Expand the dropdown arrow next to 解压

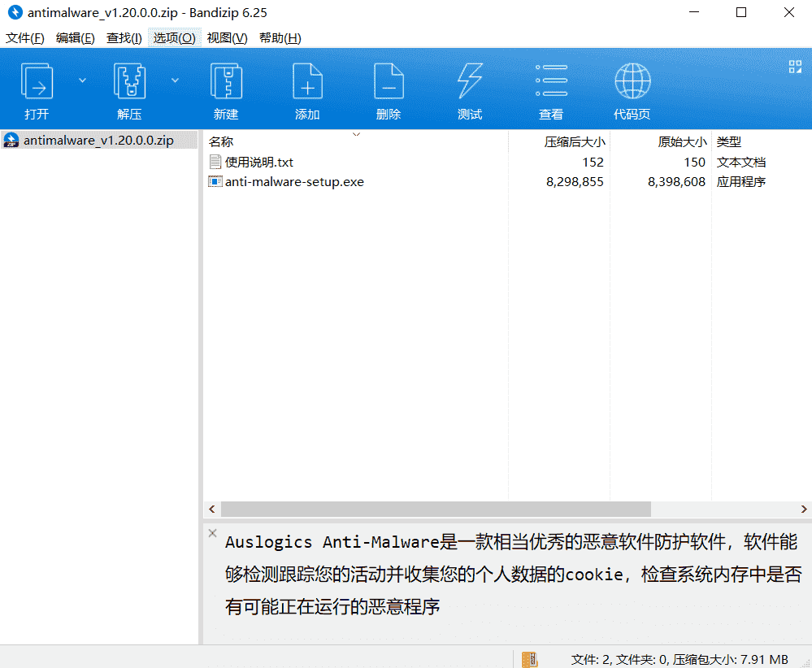(175, 80)
